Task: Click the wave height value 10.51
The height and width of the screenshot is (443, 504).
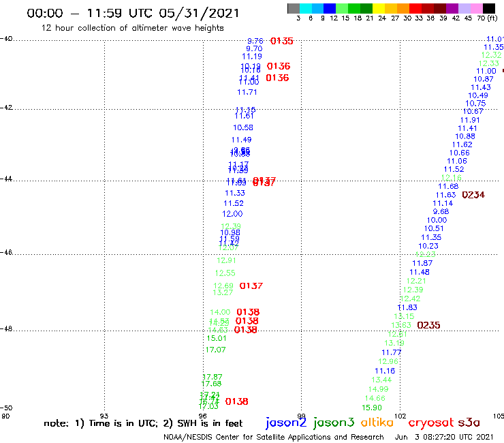Action: click(x=434, y=229)
